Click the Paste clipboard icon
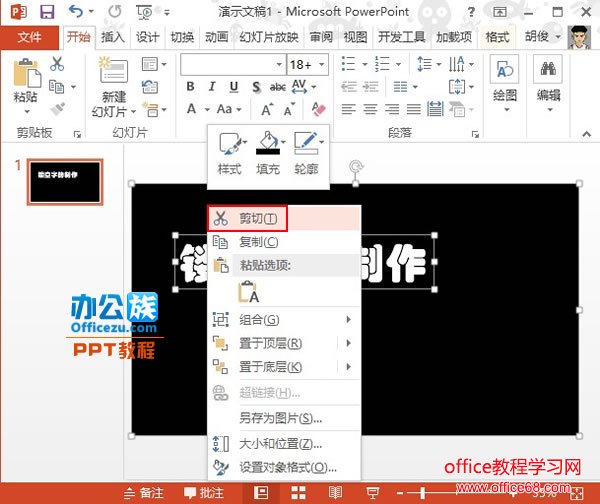 coord(27,73)
